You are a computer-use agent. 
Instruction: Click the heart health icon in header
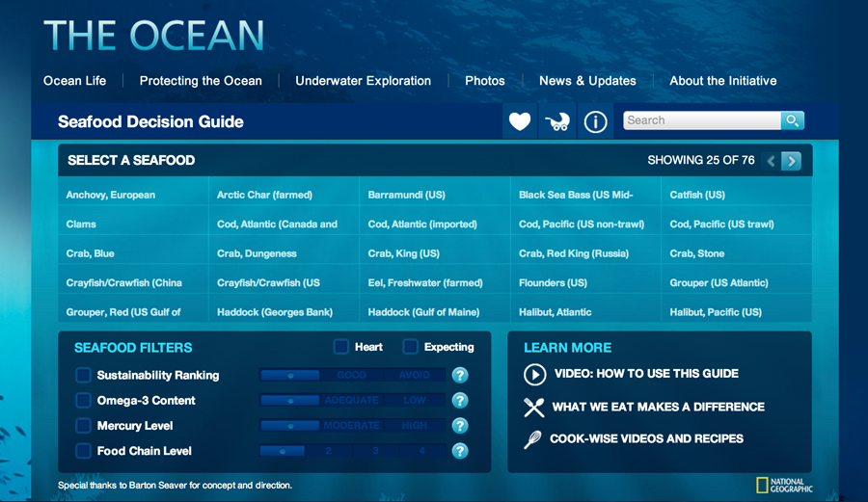pos(520,122)
